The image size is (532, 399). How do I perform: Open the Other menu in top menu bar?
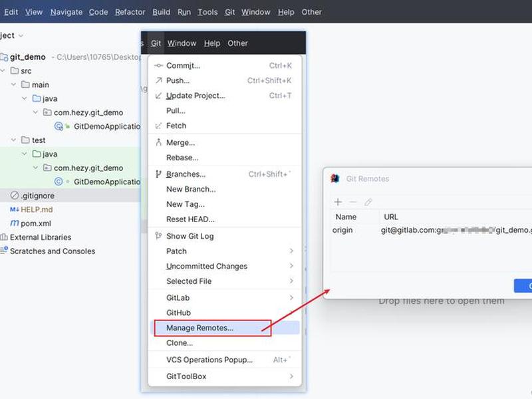pos(311,12)
